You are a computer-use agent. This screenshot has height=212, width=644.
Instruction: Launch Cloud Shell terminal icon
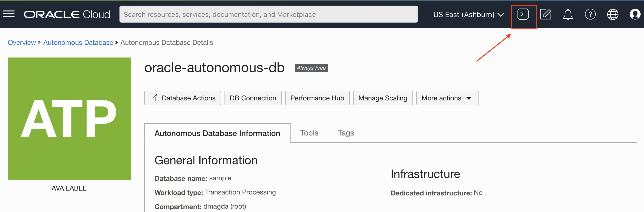(x=523, y=14)
